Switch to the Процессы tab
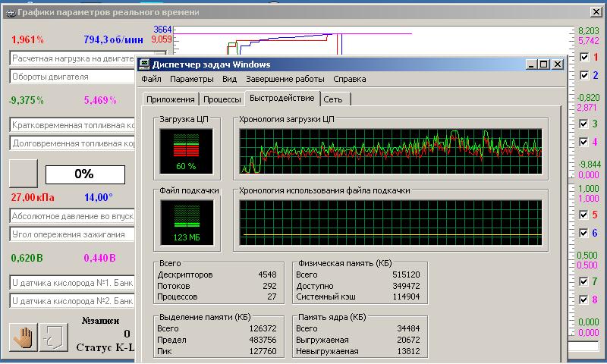The width and height of the screenshot is (607, 364). point(222,99)
